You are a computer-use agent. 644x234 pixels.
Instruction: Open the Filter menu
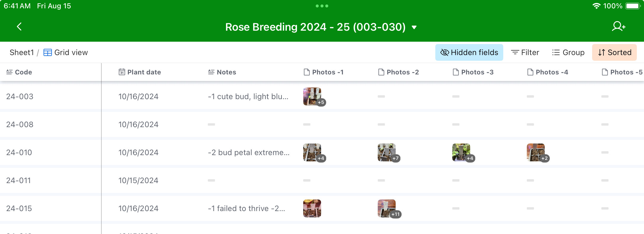pyautogui.click(x=525, y=52)
